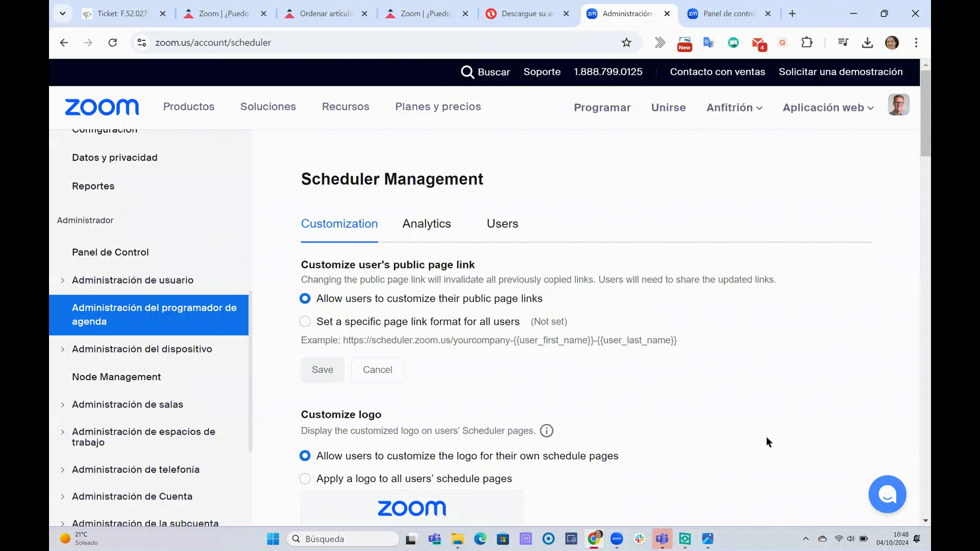The height and width of the screenshot is (551, 980).
Task: Open Chrome tab search dropdown
Action: (62, 14)
